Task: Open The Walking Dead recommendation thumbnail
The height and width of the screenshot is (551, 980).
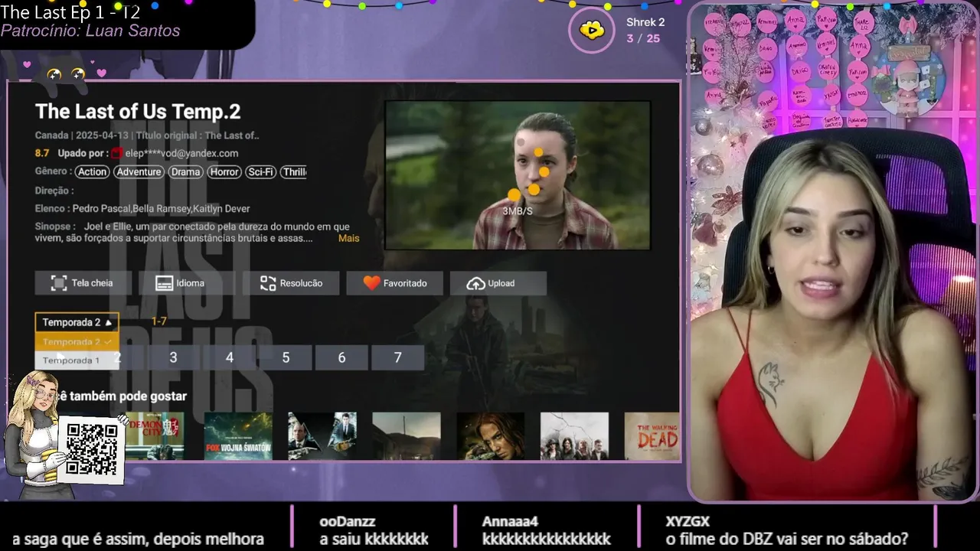Action: [652, 436]
